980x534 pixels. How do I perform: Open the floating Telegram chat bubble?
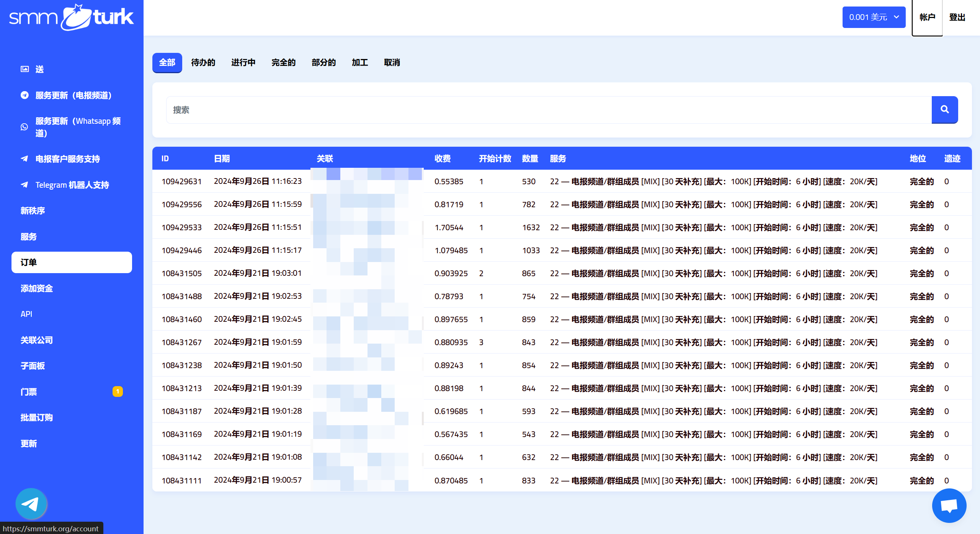(x=31, y=504)
